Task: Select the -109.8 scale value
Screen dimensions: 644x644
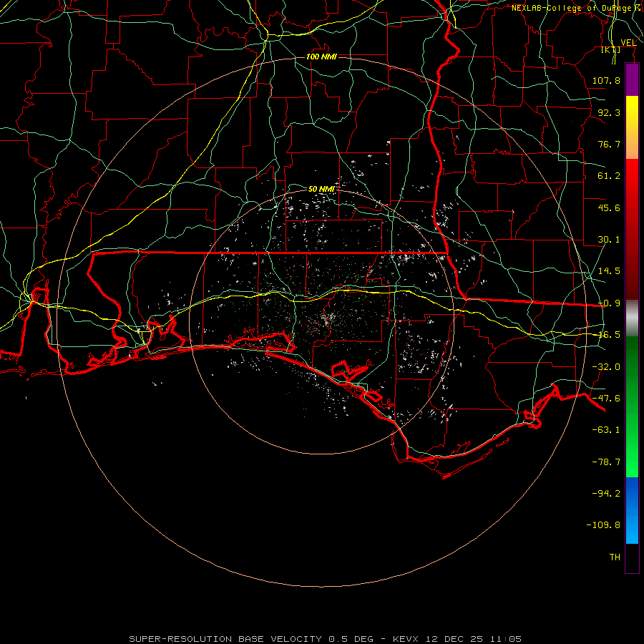Action: click(x=603, y=525)
